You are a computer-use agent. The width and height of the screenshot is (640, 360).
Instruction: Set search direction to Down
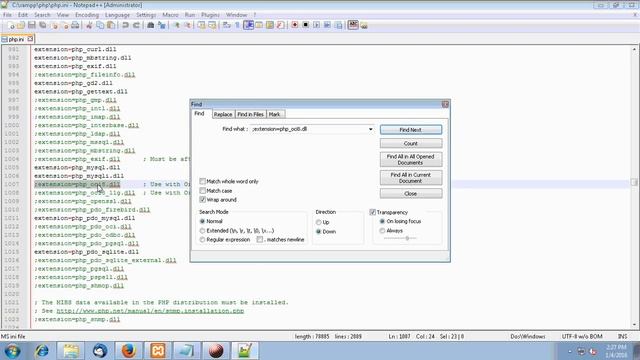(x=318, y=231)
